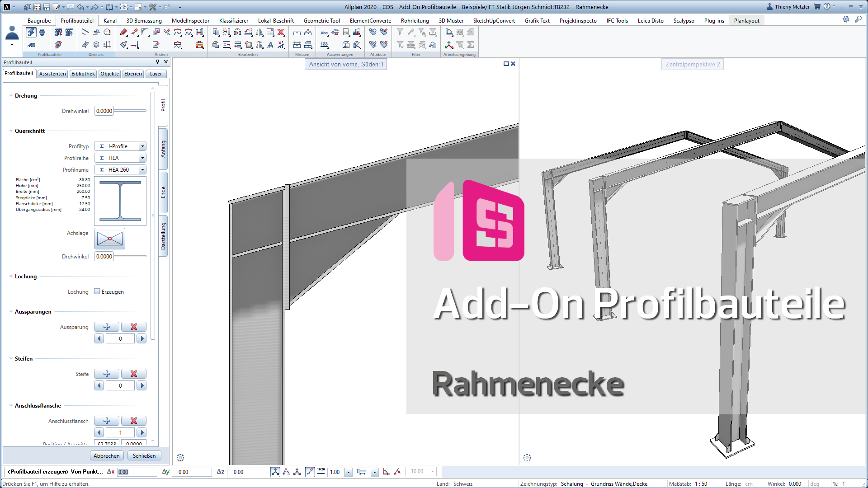Click the red X delete tool in Bearbeiten
Image resolution: width=868 pixels, height=488 pixels.
coord(282,33)
